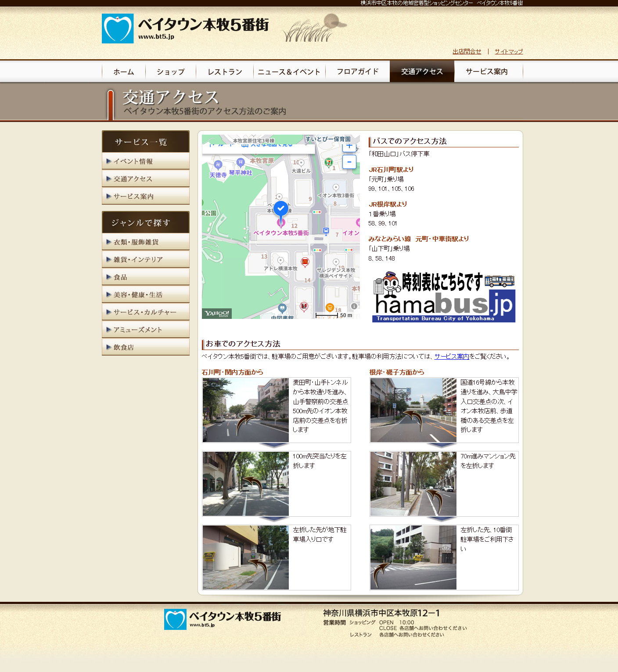Click the 7-Eleven marker on the map
The image size is (618, 672).
pos(328,163)
